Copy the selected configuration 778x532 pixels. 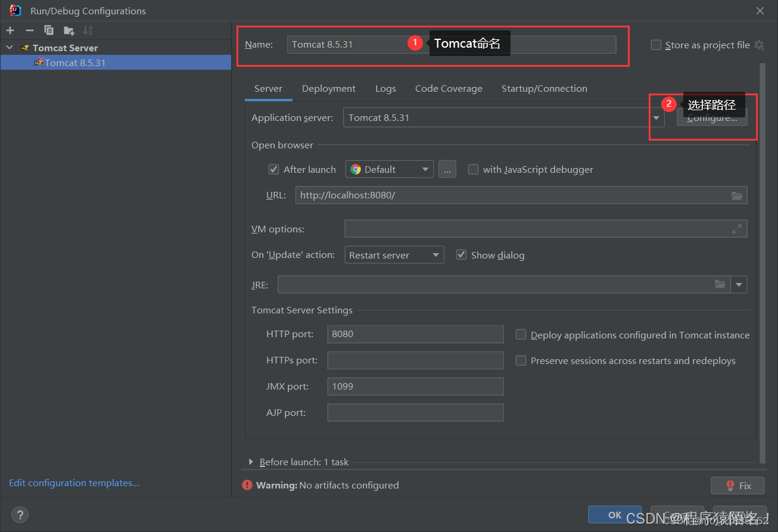tap(49, 30)
